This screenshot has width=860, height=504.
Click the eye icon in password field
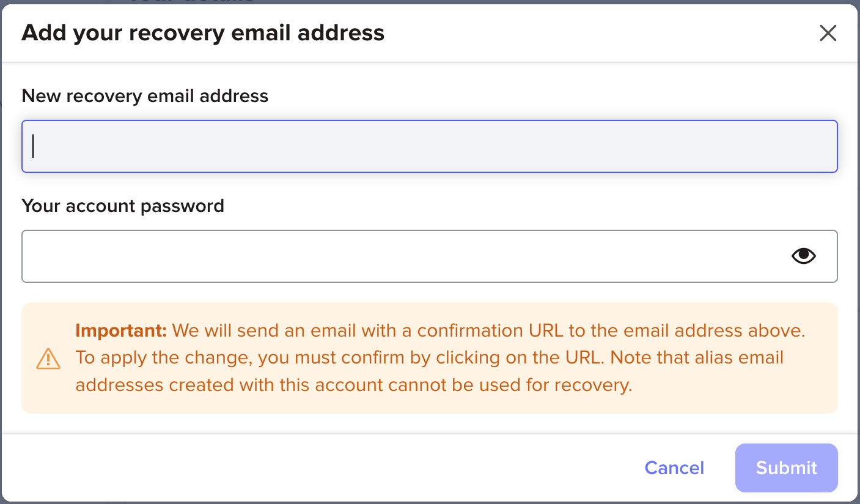803,256
